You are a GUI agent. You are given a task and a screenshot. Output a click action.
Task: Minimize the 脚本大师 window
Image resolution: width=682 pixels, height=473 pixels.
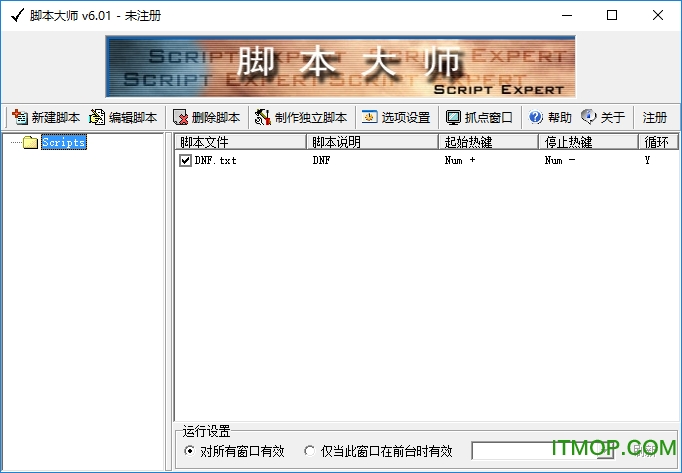(x=567, y=15)
